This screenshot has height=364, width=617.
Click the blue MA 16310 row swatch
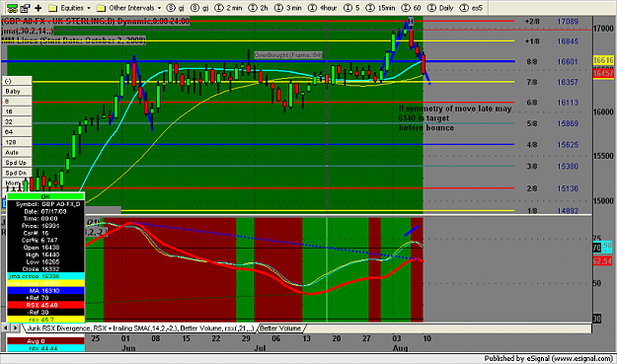tap(45, 290)
